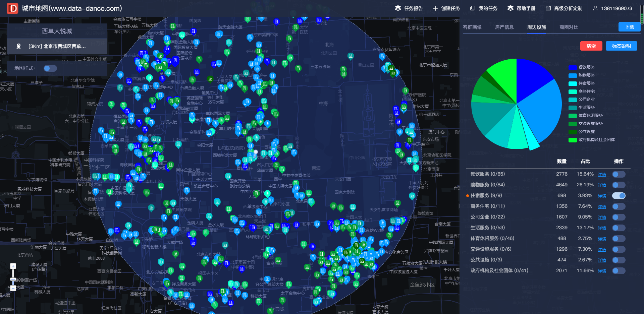Viewport: 644px width, 314px height.
Task: Toggle the 公共设施 layer switch
Action: (619, 260)
